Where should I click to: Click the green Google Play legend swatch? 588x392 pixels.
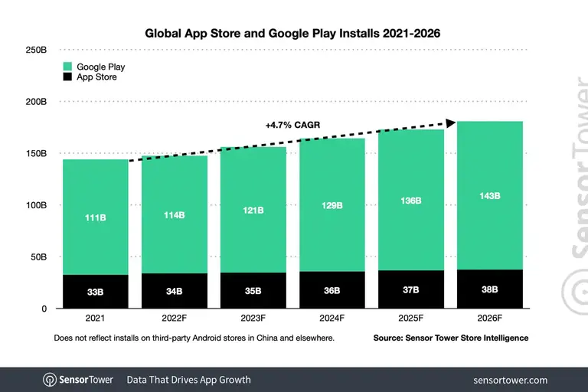coord(67,67)
